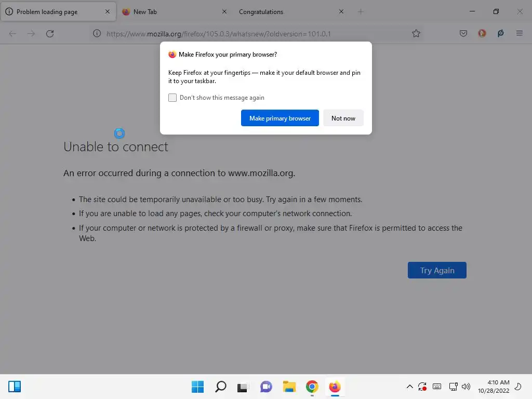Click the network status tray icon
The height and width of the screenshot is (399, 532).
pos(453,387)
